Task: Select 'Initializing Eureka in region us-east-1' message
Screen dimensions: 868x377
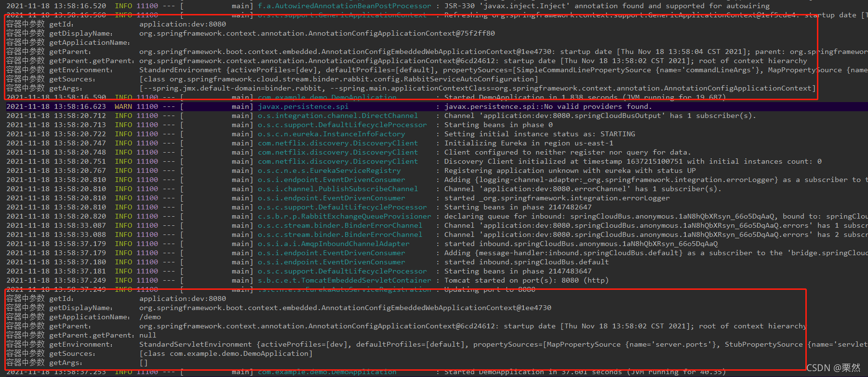Action: tap(529, 143)
